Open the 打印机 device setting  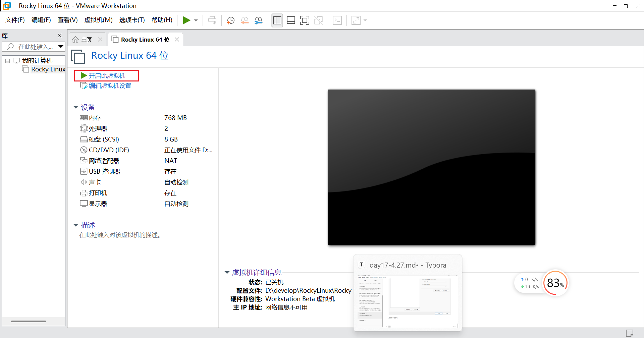click(x=98, y=193)
